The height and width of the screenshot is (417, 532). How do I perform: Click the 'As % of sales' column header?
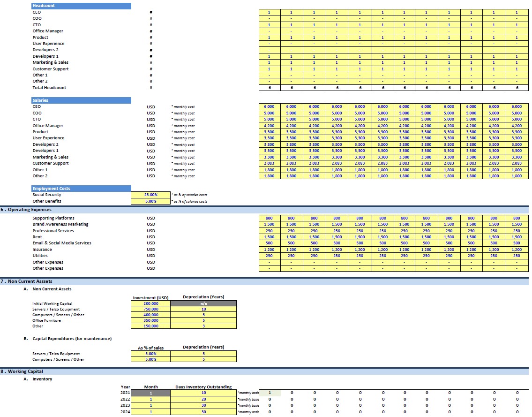coord(150,348)
